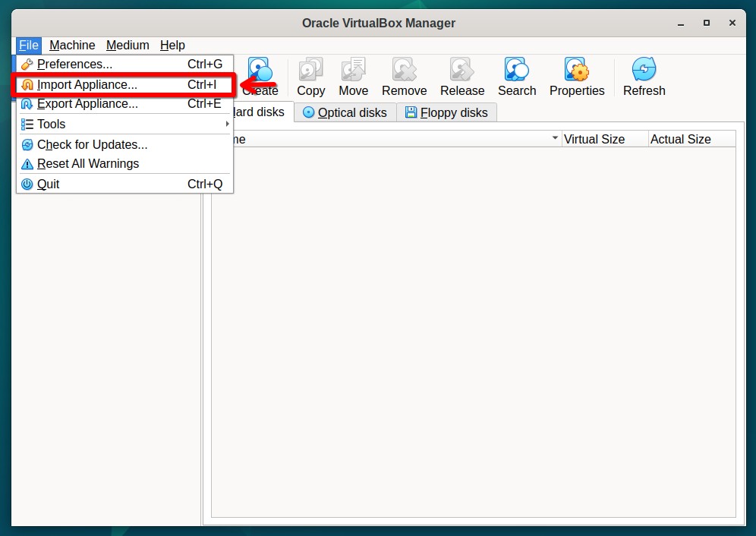Switch to the Hard disks tab
Screen dimensions: 756x536
coord(263,112)
